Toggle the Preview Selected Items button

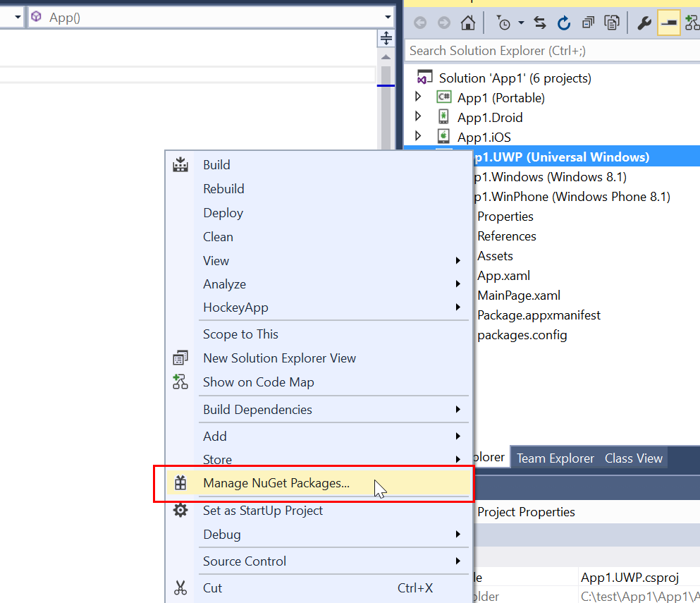668,23
